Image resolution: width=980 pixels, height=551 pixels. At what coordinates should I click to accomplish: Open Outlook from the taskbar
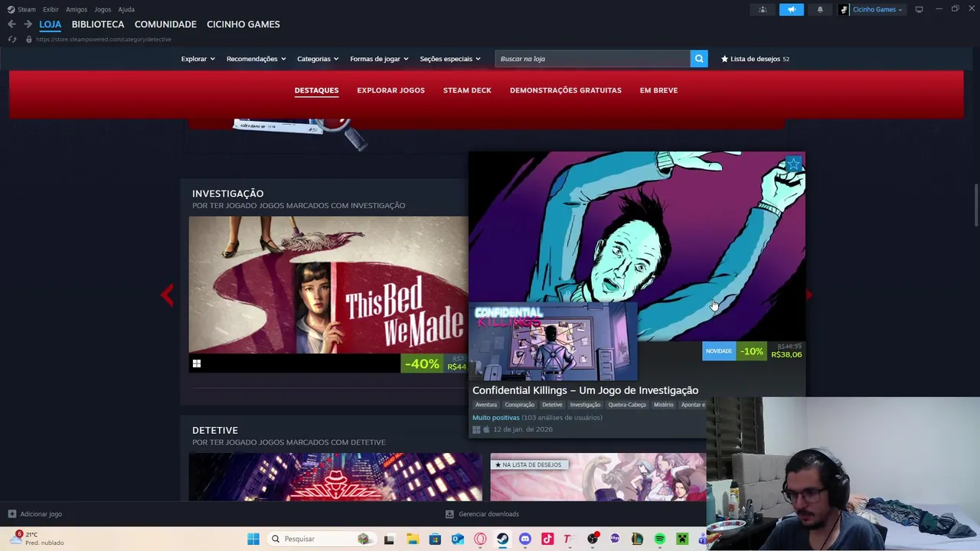[458, 539]
